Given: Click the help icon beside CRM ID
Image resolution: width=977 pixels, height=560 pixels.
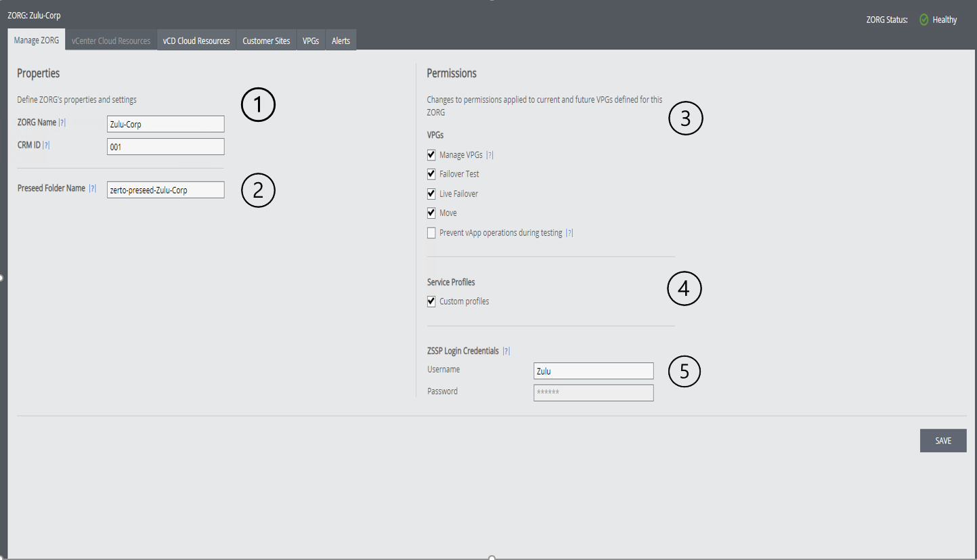Looking at the screenshot, I should pos(46,146).
